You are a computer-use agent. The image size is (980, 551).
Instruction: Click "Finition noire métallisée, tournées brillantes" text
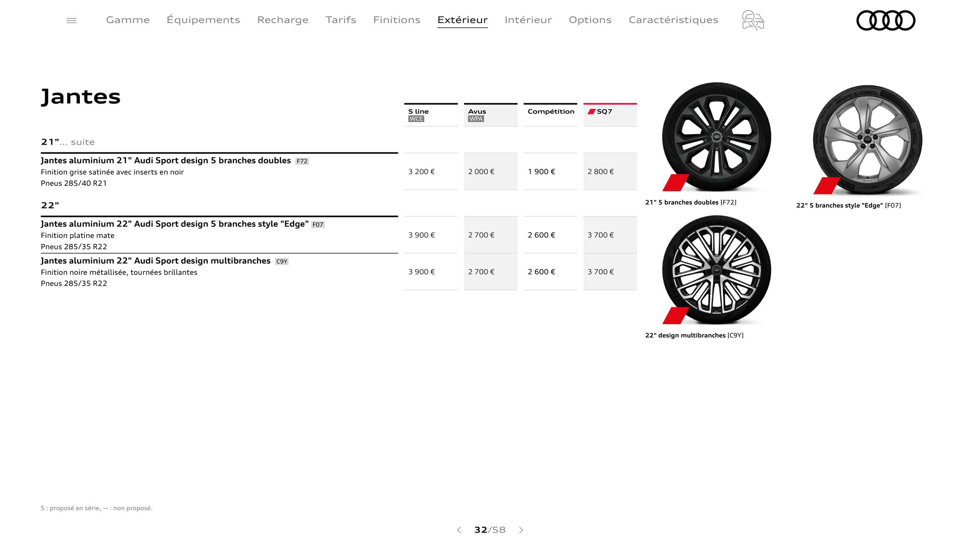tap(119, 272)
